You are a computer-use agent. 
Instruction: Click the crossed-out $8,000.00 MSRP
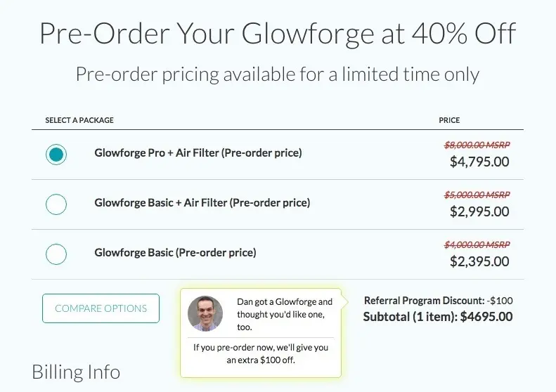point(477,145)
